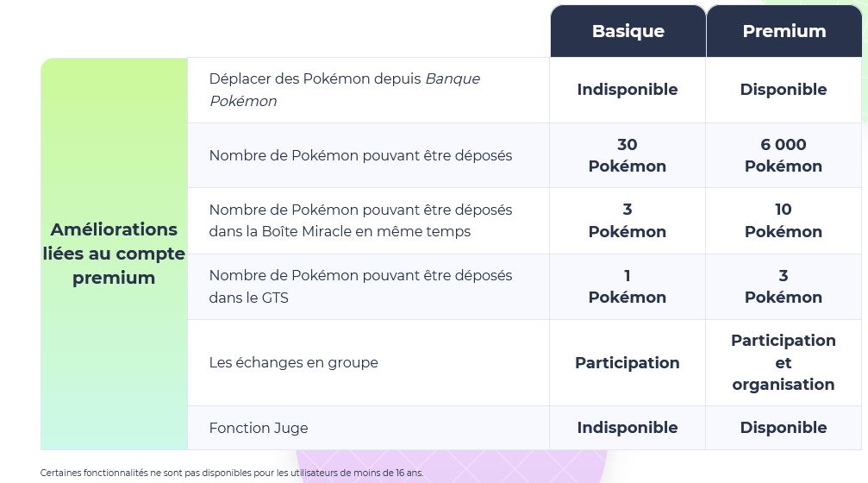Select the "1 Pokémon" Basique cell
The width and height of the screenshot is (868, 483).
628,286
